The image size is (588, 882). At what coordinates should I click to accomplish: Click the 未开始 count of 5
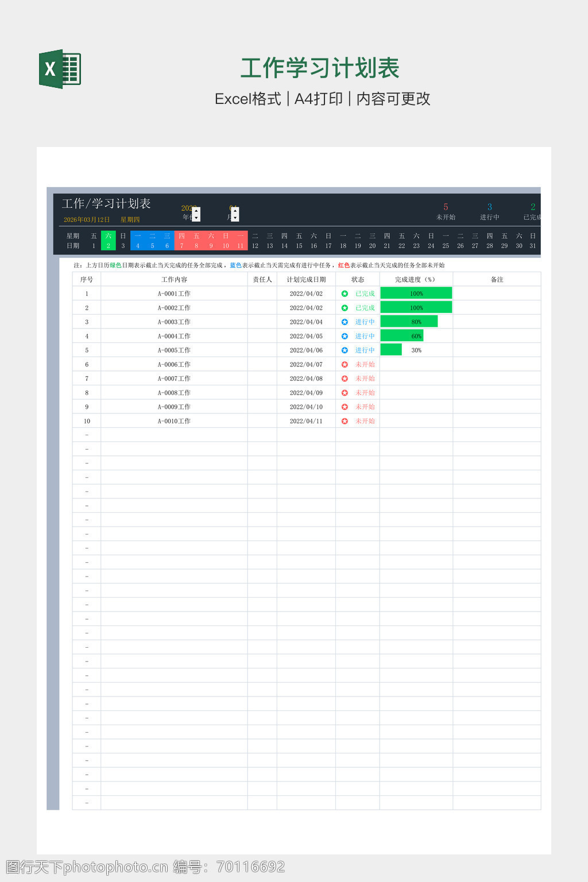click(446, 207)
